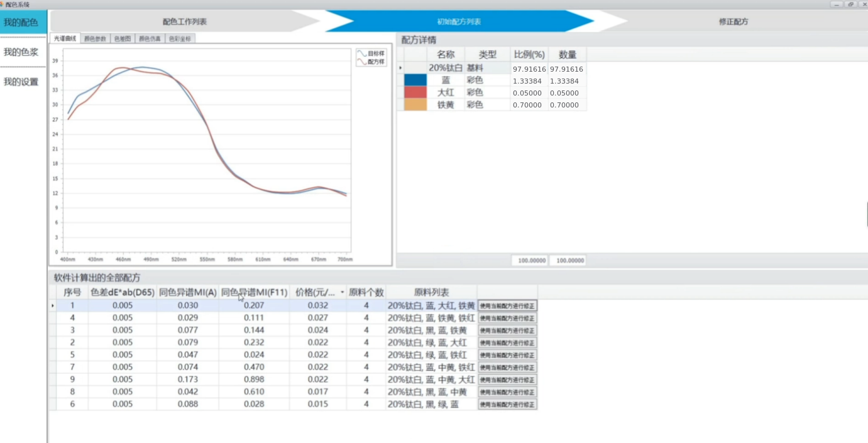Switch to the 颜色参数 tab

pos(95,38)
